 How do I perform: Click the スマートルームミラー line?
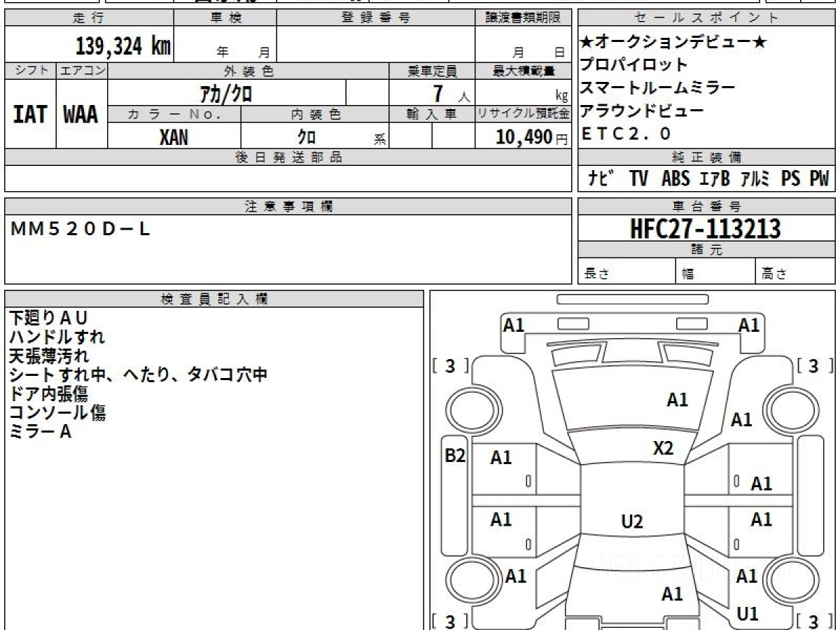(657, 87)
